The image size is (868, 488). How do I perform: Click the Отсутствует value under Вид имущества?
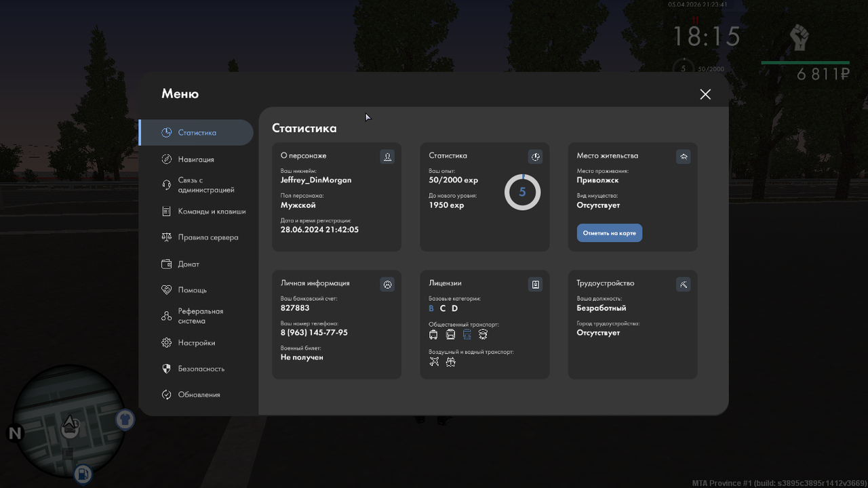pyautogui.click(x=598, y=205)
